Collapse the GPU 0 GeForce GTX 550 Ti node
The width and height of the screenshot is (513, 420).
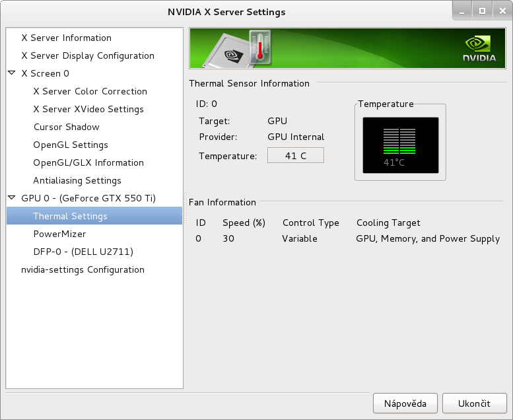pyautogui.click(x=12, y=197)
